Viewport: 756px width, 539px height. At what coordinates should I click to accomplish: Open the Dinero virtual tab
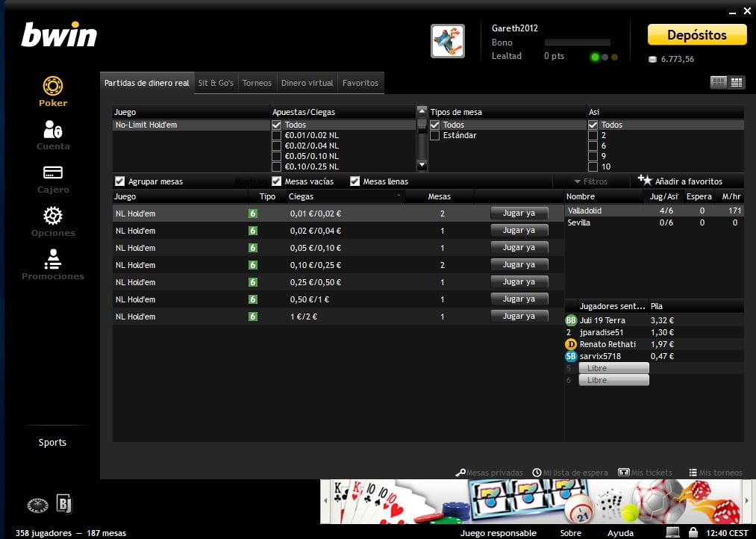click(307, 83)
